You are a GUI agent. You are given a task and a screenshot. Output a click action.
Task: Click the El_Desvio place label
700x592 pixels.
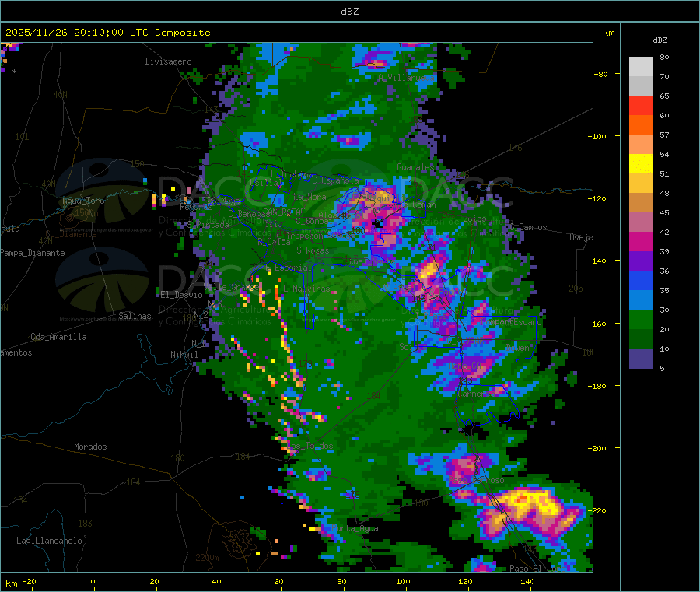point(181,295)
